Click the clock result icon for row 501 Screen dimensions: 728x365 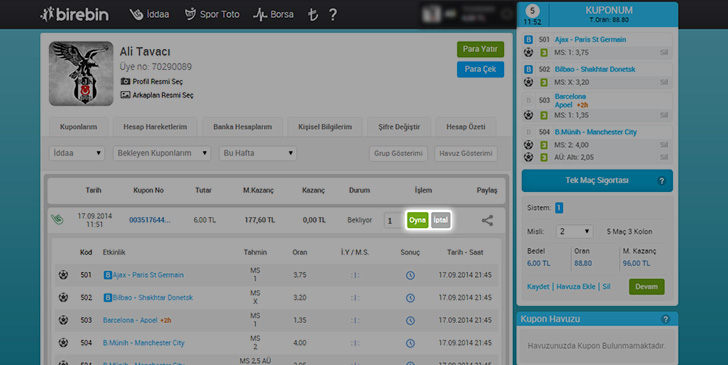pyautogui.click(x=410, y=275)
